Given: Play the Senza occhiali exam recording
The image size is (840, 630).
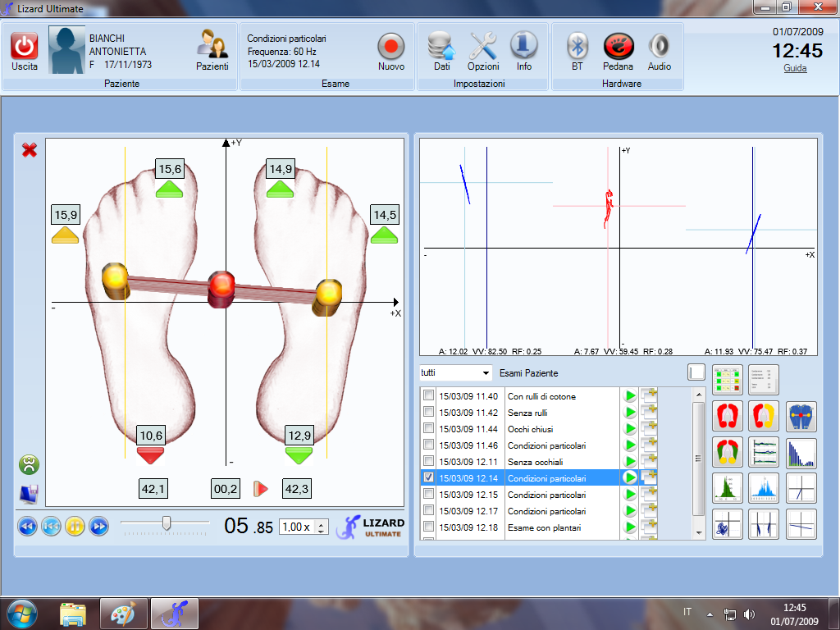Looking at the screenshot, I should (x=630, y=461).
